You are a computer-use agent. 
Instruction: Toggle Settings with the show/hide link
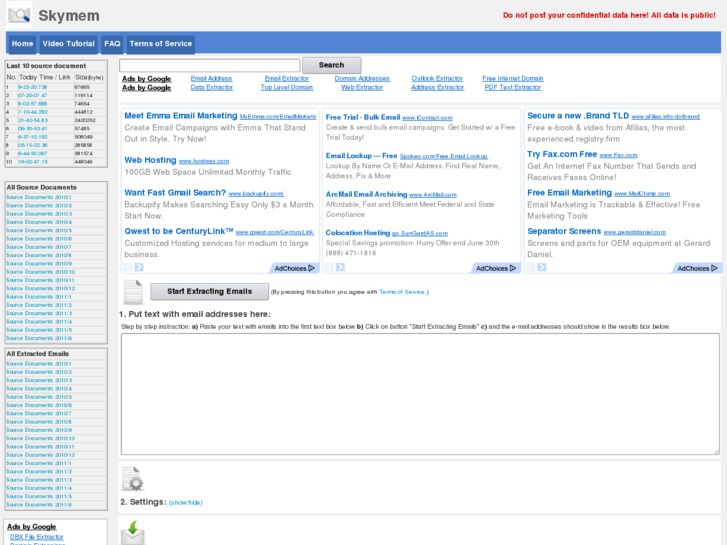click(x=185, y=502)
